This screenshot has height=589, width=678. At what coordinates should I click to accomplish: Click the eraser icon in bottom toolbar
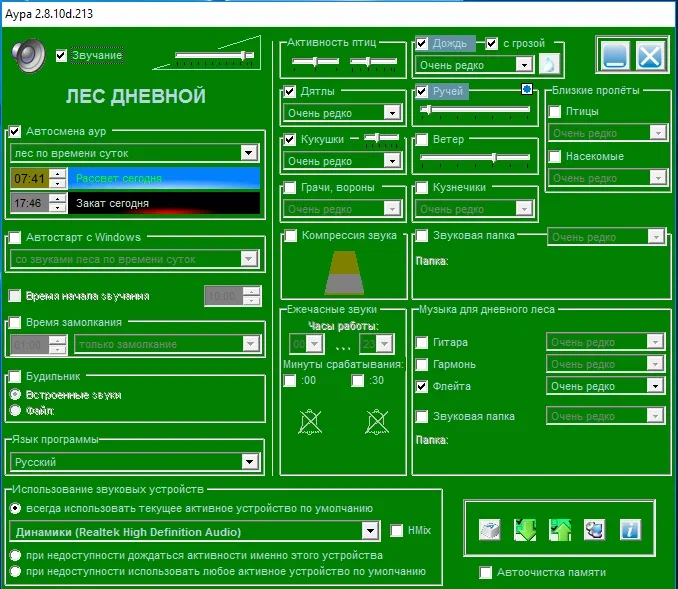[x=490, y=530]
